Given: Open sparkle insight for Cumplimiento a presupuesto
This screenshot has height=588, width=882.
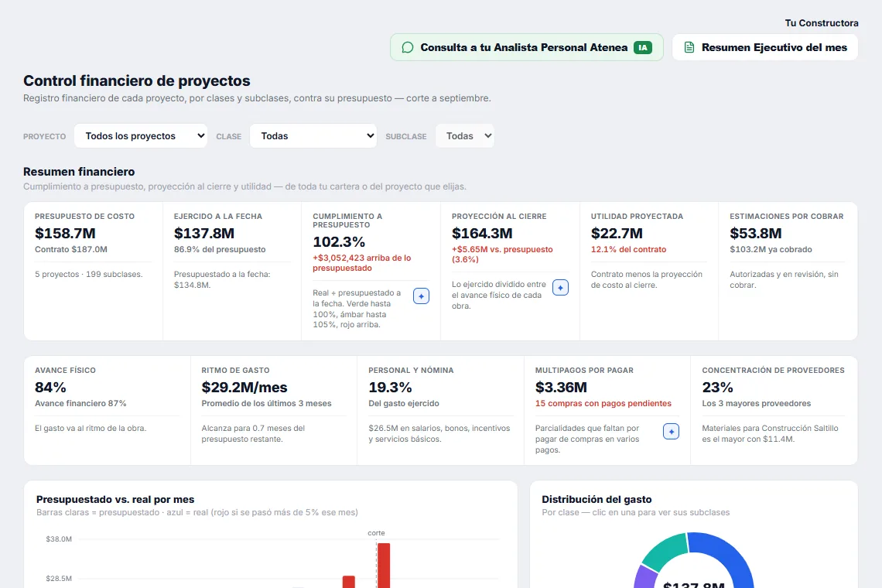Looking at the screenshot, I should pos(422,296).
